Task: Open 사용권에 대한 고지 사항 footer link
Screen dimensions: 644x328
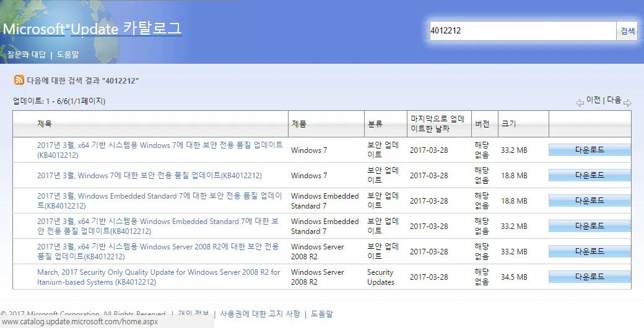Action: pyautogui.click(x=260, y=314)
